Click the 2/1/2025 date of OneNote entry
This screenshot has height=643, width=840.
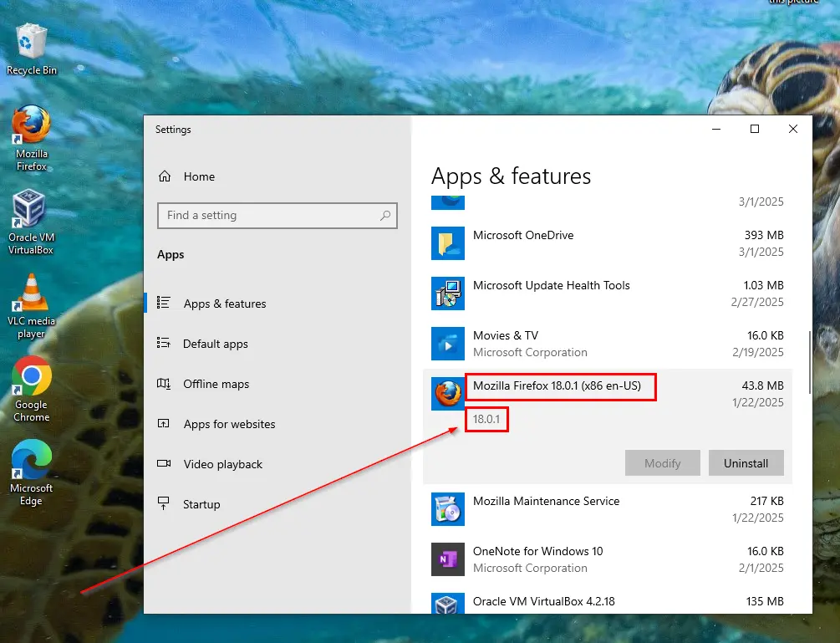[x=761, y=568]
